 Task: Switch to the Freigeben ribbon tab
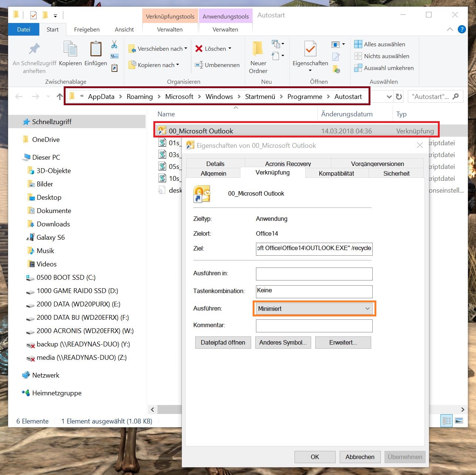coord(87,29)
